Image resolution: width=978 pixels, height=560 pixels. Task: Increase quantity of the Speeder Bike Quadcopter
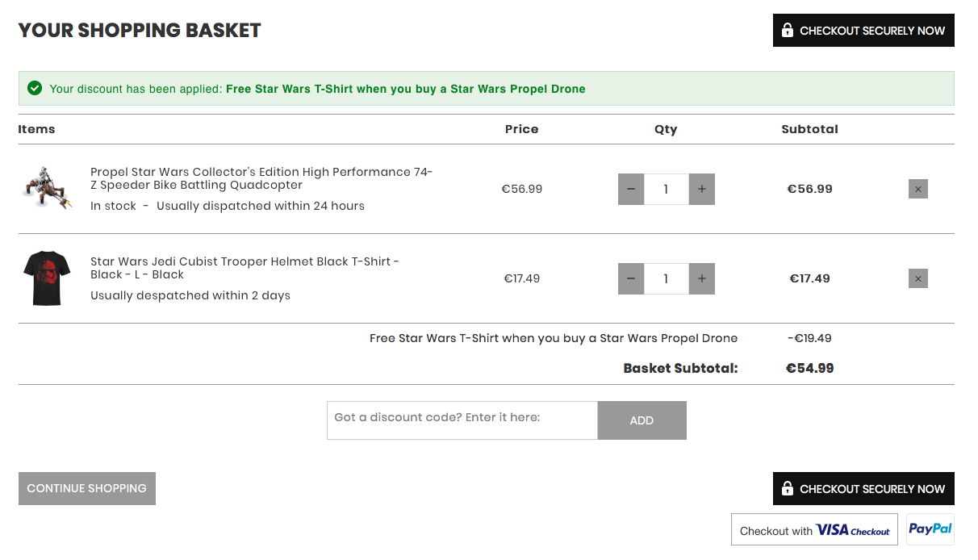click(702, 189)
